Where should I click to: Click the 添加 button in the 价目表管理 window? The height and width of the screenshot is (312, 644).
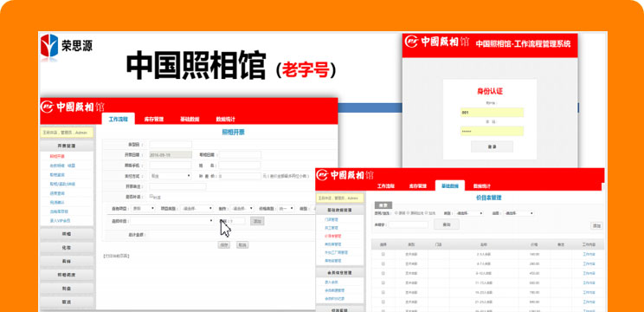tap(596, 225)
